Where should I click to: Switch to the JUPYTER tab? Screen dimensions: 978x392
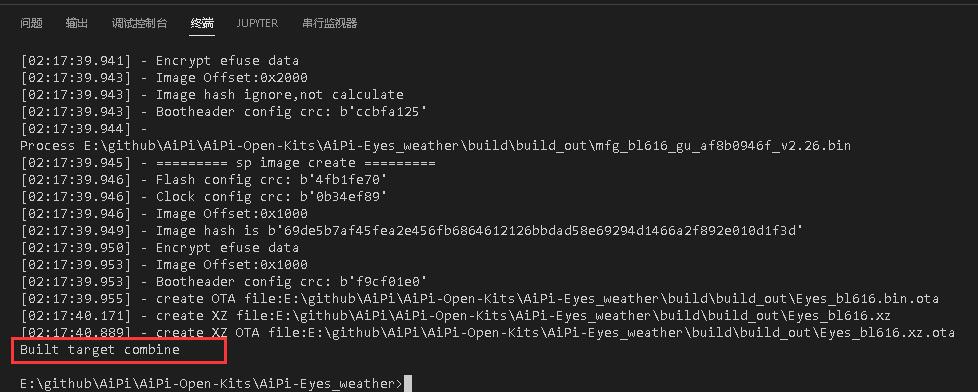pos(257,23)
